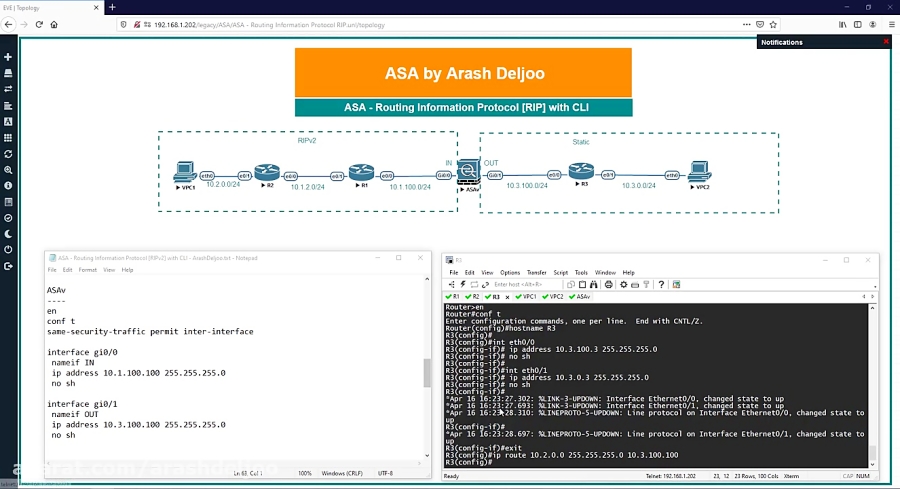The width and height of the screenshot is (900, 489).
Task: Open the Notepad Format menu
Action: (x=87, y=270)
